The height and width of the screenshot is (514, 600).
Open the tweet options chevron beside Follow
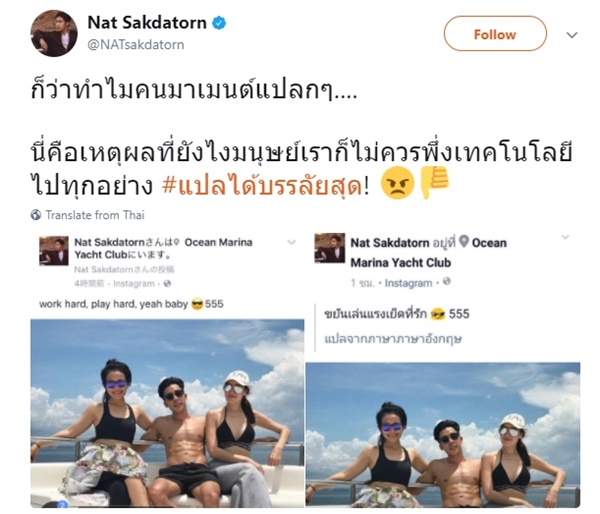572,35
